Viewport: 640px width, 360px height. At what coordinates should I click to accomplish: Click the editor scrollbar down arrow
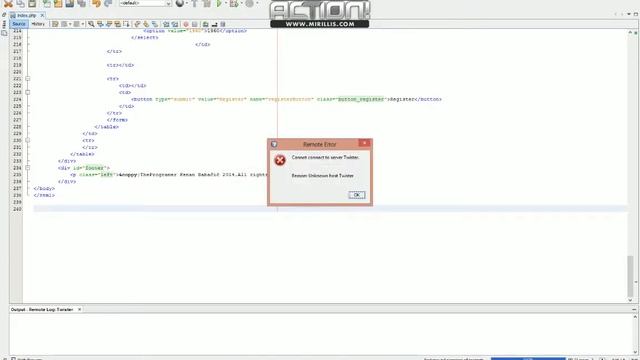pyautogui.click(x=630, y=300)
